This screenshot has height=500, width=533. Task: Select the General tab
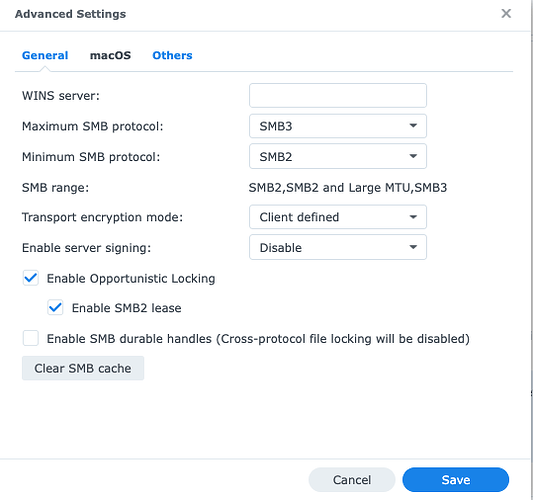click(x=45, y=55)
